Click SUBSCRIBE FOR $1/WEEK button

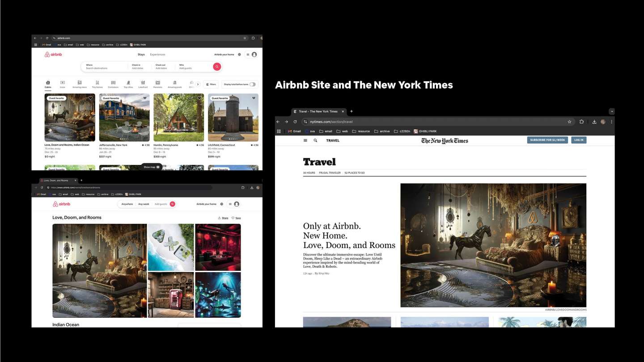[x=547, y=140]
